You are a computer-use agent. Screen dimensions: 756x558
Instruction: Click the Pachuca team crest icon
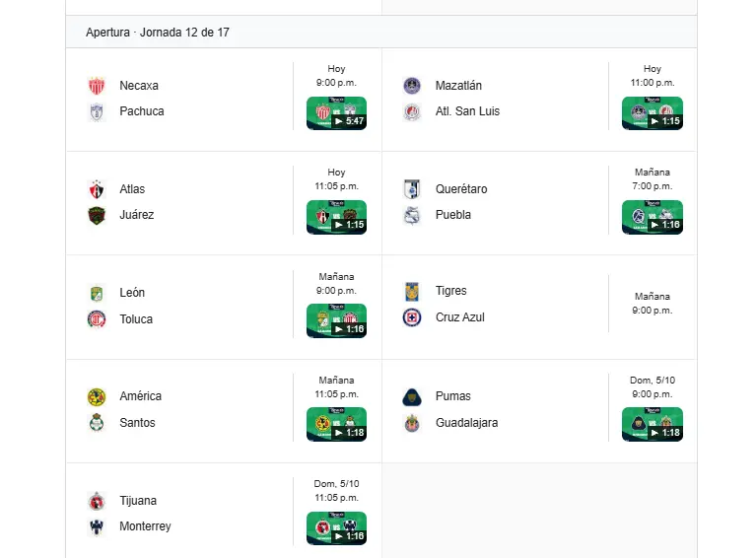pyautogui.click(x=97, y=111)
